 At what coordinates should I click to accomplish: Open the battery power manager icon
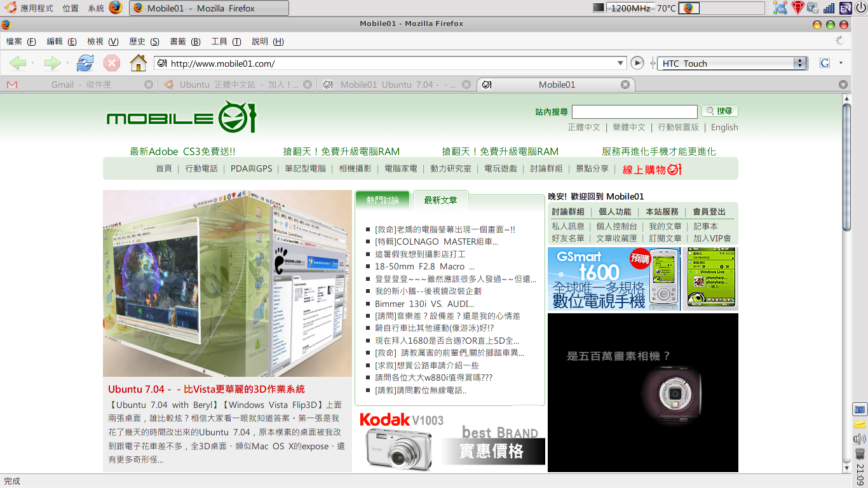coord(813,8)
